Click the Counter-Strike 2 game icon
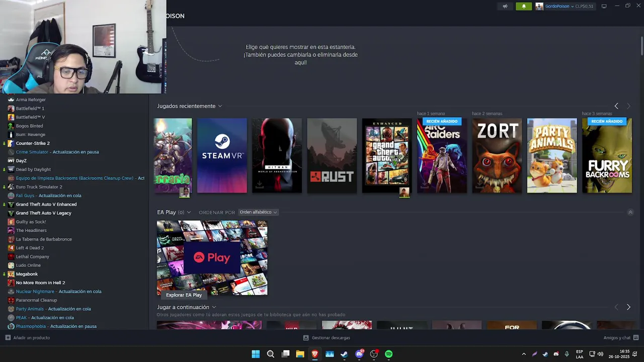Image resolution: width=644 pixels, height=362 pixels. coord(11,143)
